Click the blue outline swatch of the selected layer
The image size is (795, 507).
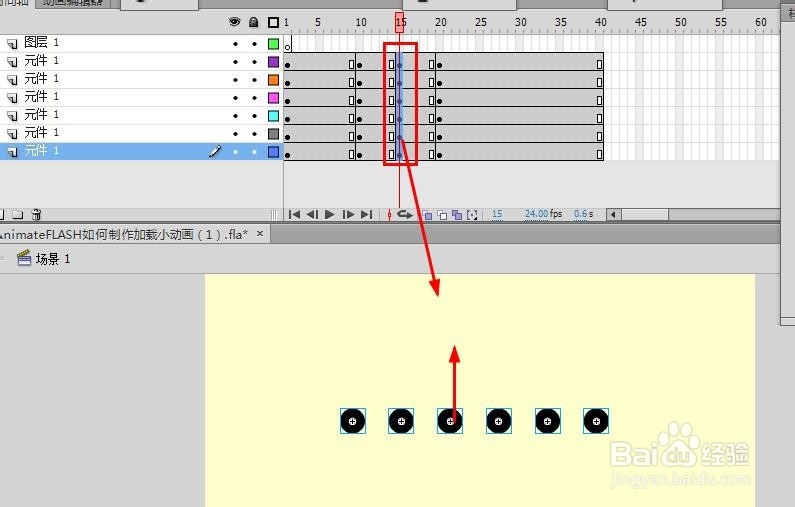273,152
